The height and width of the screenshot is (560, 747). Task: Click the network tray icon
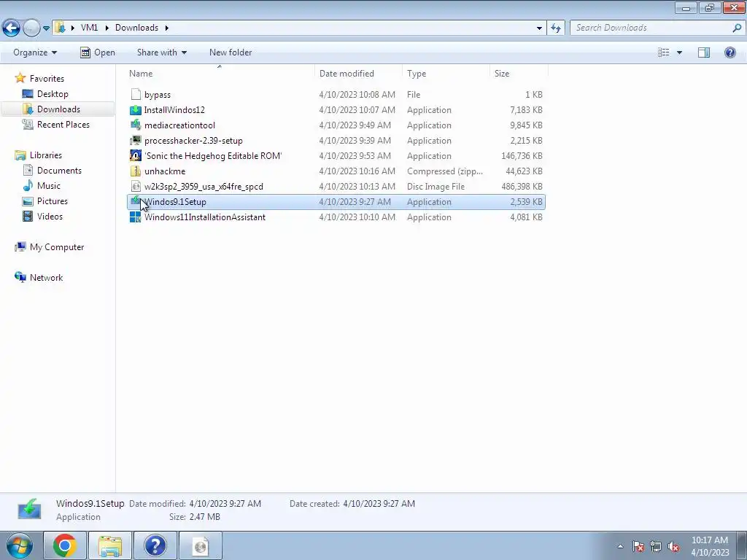point(656,546)
